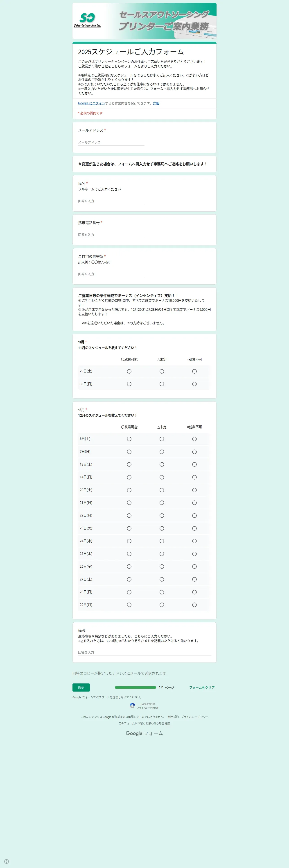Select 〇就業可能 for 29日(月) in December
289x868 pixels.
[x=129, y=605]
